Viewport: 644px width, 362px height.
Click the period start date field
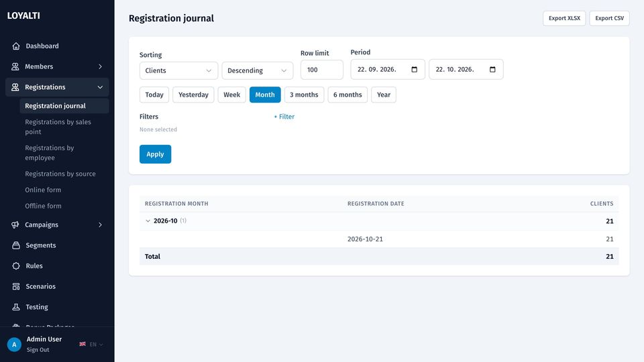click(x=388, y=69)
